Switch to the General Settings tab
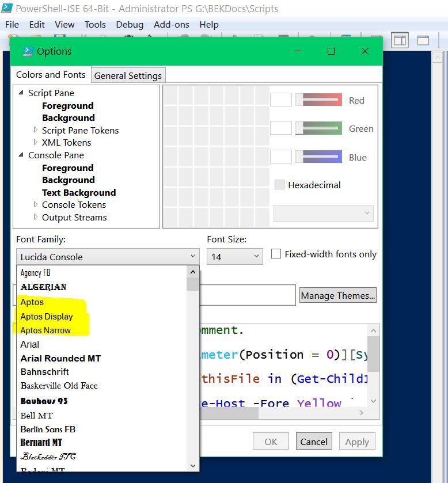 (128, 75)
